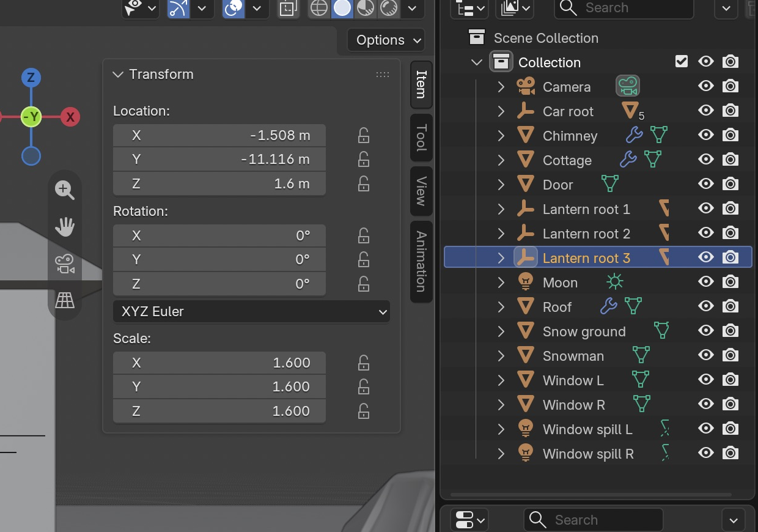
Task: Lock Location X padlock toggle
Action: (x=363, y=135)
